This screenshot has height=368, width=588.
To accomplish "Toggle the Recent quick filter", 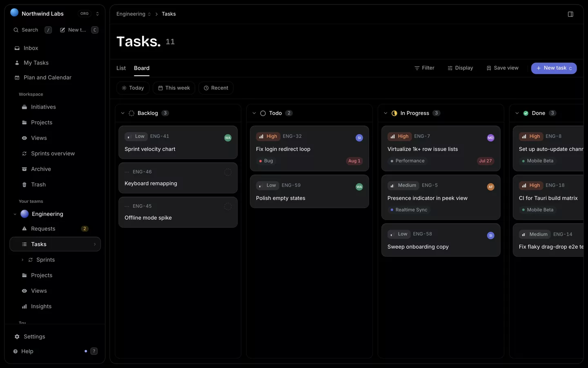I will coord(216,88).
